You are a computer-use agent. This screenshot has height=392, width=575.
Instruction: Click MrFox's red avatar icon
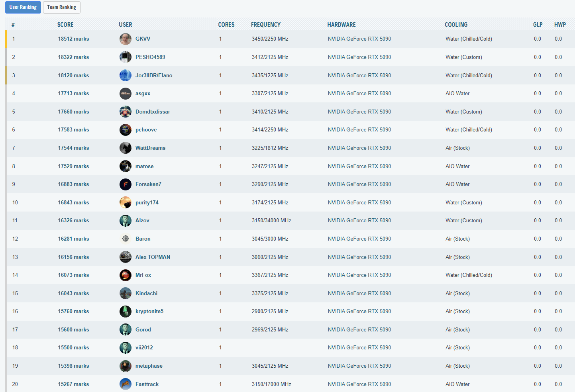125,275
